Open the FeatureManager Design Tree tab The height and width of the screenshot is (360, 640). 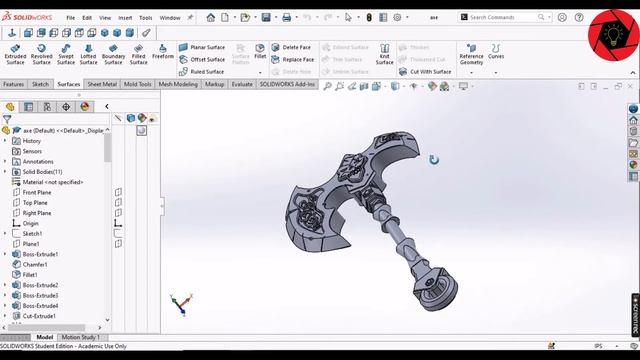10,107
